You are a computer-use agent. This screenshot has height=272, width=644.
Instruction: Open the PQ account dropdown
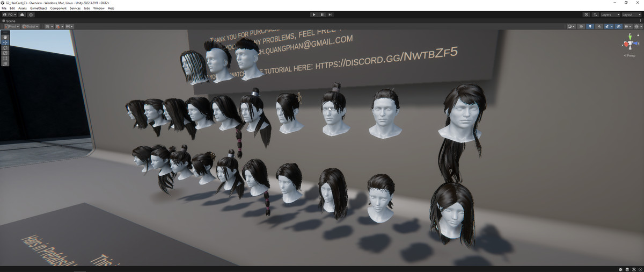tap(10, 15)
